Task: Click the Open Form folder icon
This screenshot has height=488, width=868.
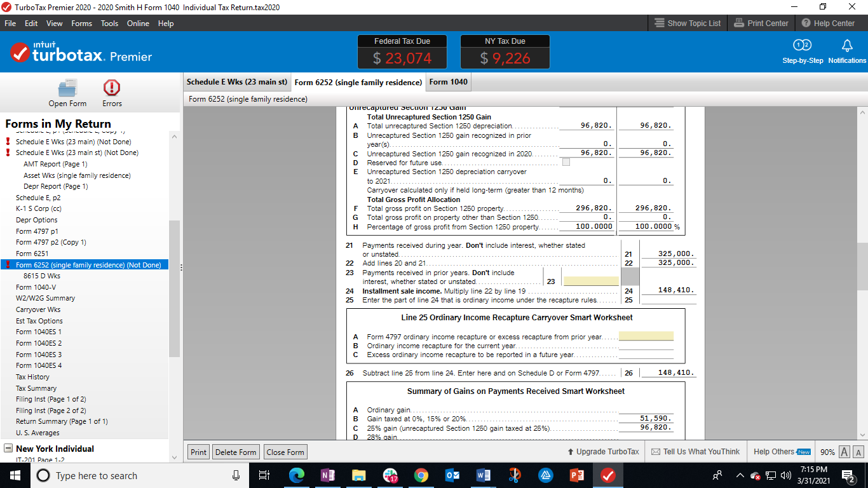Action: coord(67,88)
